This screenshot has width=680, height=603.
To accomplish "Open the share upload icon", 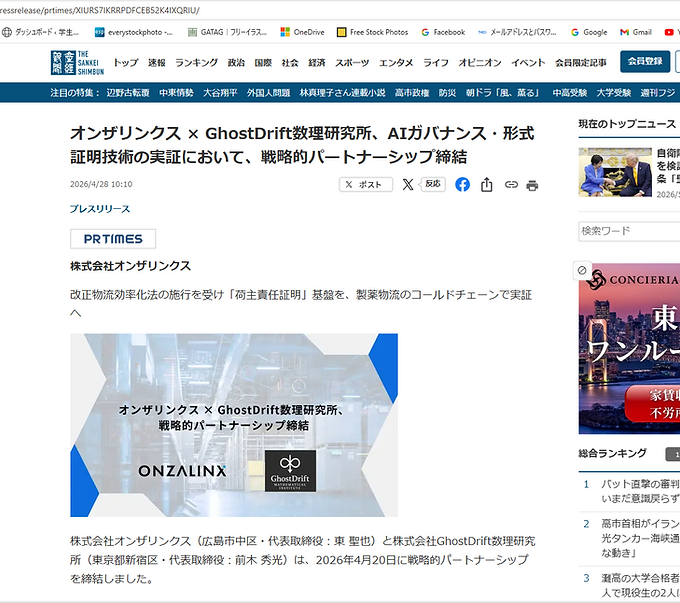I will (487, 185).
